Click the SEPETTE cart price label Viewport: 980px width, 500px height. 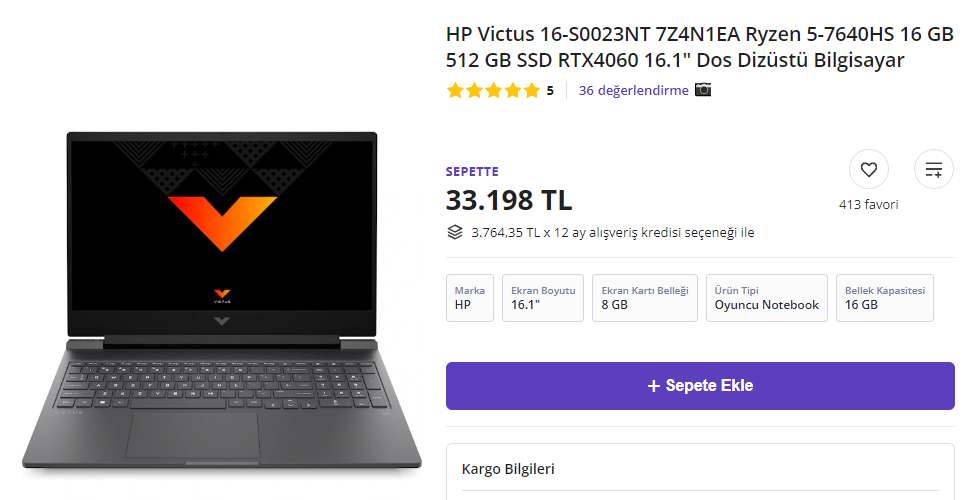tap(472, 171)
